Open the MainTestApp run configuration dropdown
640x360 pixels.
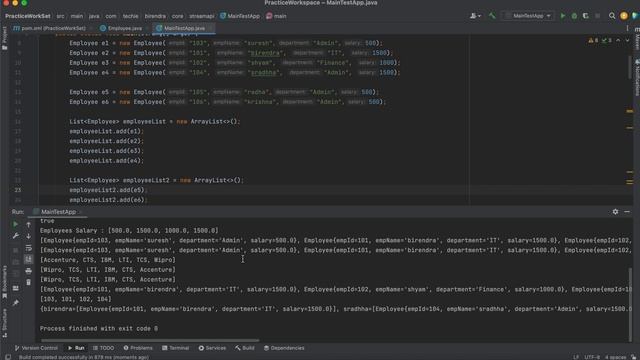529,16
